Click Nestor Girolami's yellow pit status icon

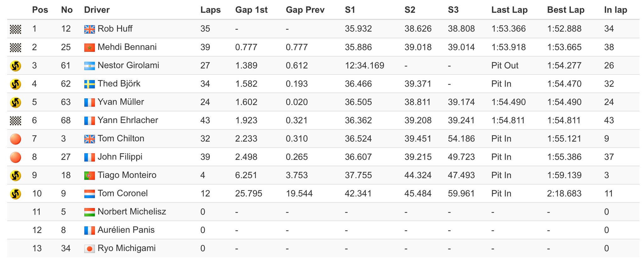coord(15,66)
